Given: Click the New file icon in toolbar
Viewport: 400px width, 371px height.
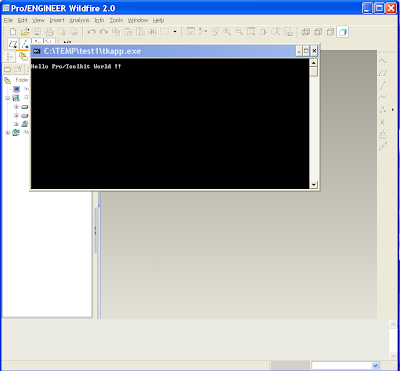Looking at the screenshot, I should (13, 32).
